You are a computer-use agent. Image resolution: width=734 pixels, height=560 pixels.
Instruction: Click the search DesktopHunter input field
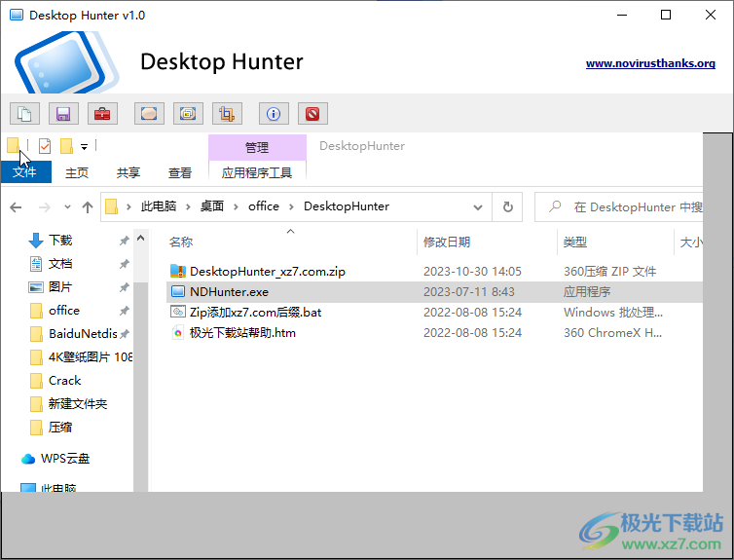[619, 206]
